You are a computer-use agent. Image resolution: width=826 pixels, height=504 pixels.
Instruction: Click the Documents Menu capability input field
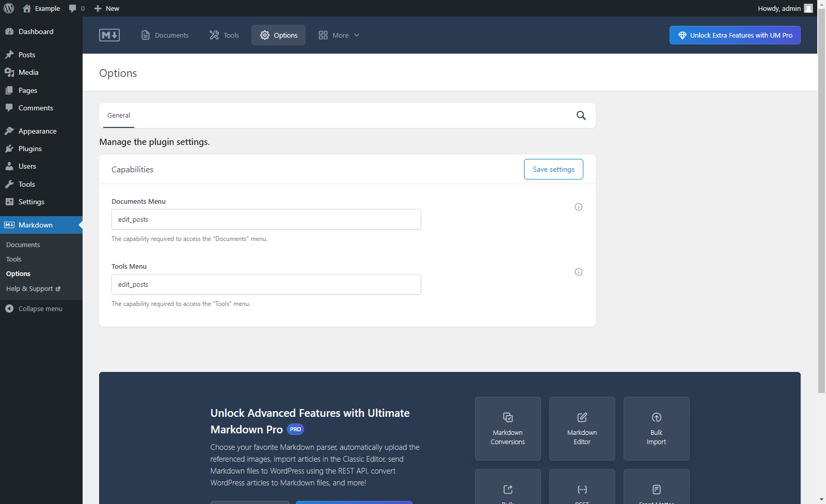tap(266, 219)
